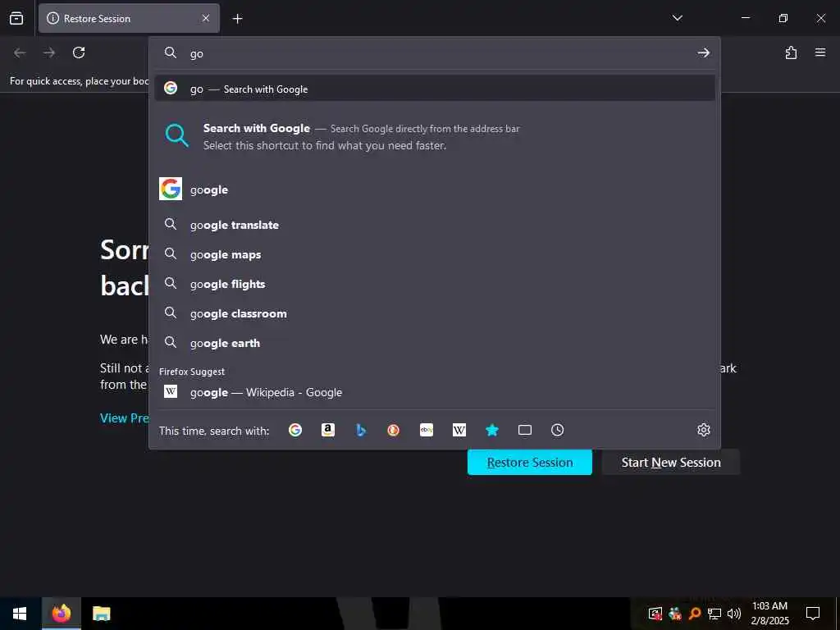This screenshot has width=840, height=630.
Task: Open network icon in system tray
Action: 714,614
